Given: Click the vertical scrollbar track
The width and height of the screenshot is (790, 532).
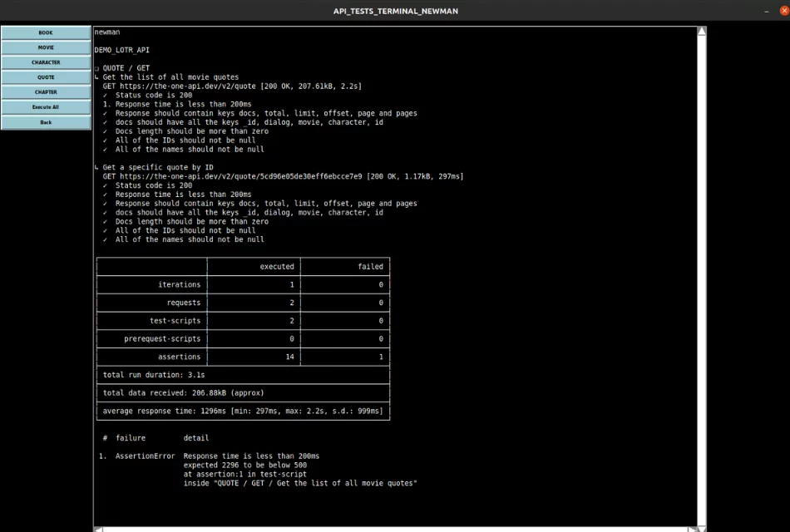Looking at the screenshot, I should tap(702, 274).
